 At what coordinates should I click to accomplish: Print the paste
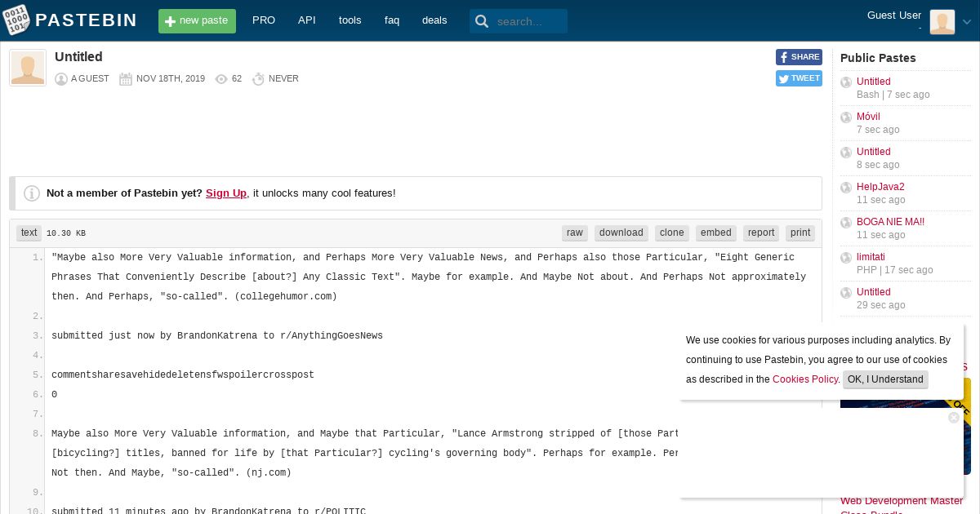pyautogui.click(x=800, y=233)
